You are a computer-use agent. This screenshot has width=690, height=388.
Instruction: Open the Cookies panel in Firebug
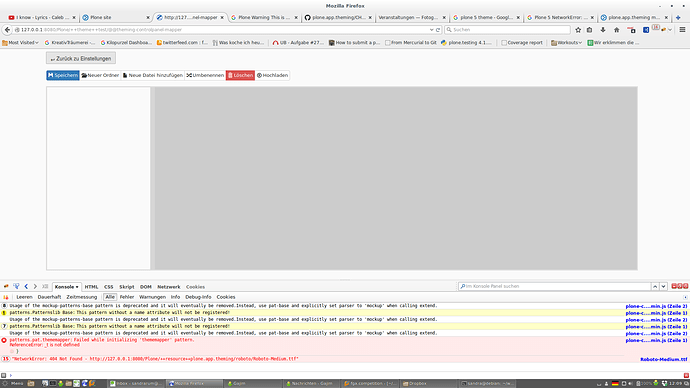[x=195, y=287]
